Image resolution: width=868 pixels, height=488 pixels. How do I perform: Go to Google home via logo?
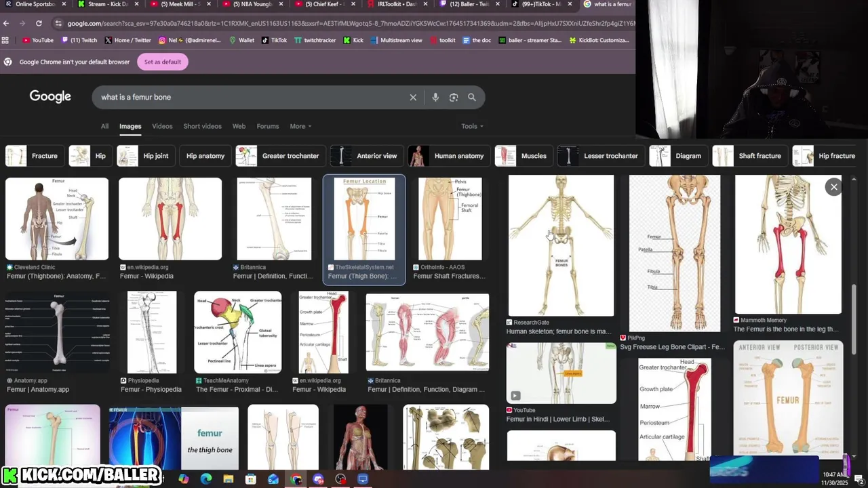50,97
